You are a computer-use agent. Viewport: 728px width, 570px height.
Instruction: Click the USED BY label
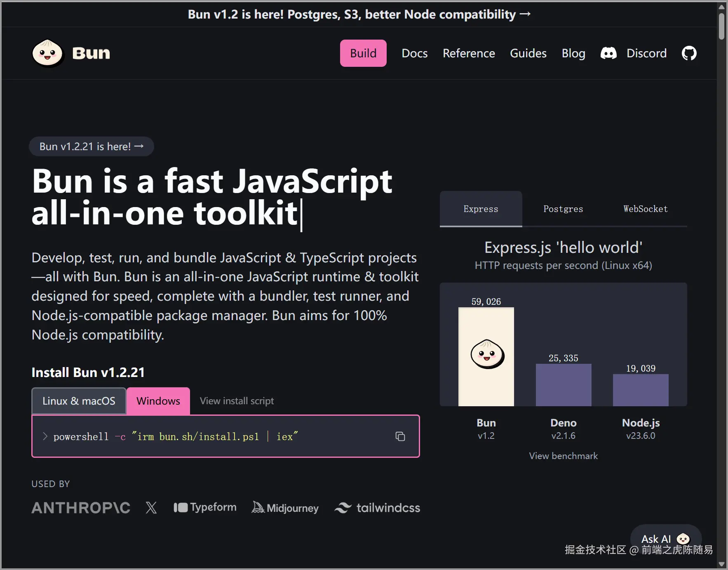click(51, 484)
